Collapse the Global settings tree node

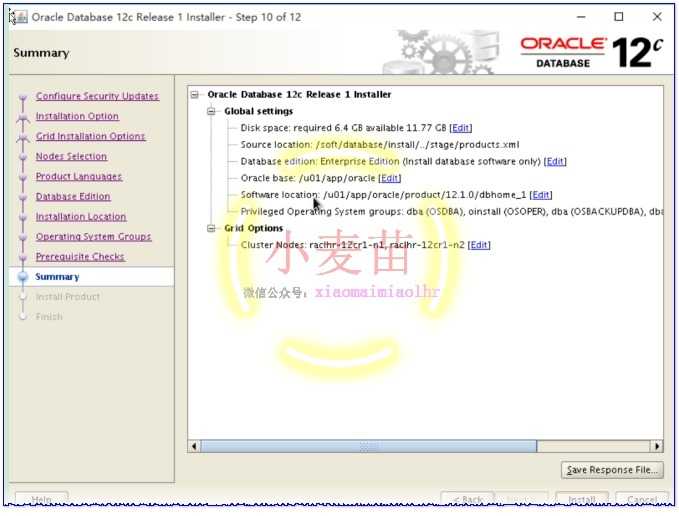click(x=211, y=111)
